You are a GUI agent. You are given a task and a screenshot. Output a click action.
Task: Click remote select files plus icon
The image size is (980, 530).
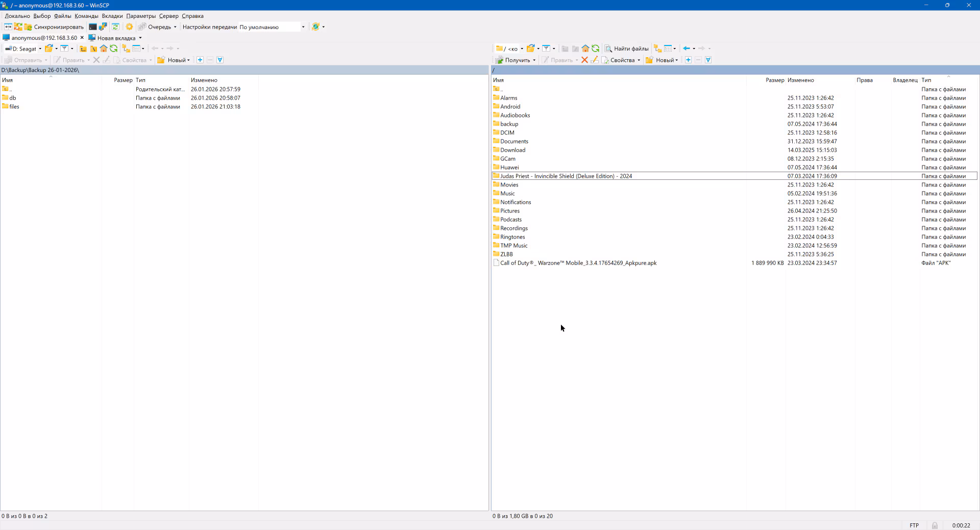[688, 60]
